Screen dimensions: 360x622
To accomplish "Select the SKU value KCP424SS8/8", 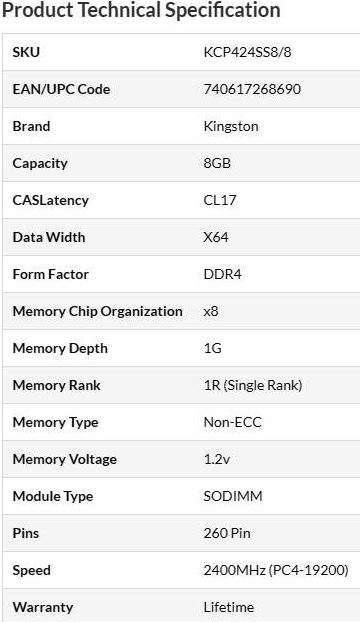I will click(247, 52).
